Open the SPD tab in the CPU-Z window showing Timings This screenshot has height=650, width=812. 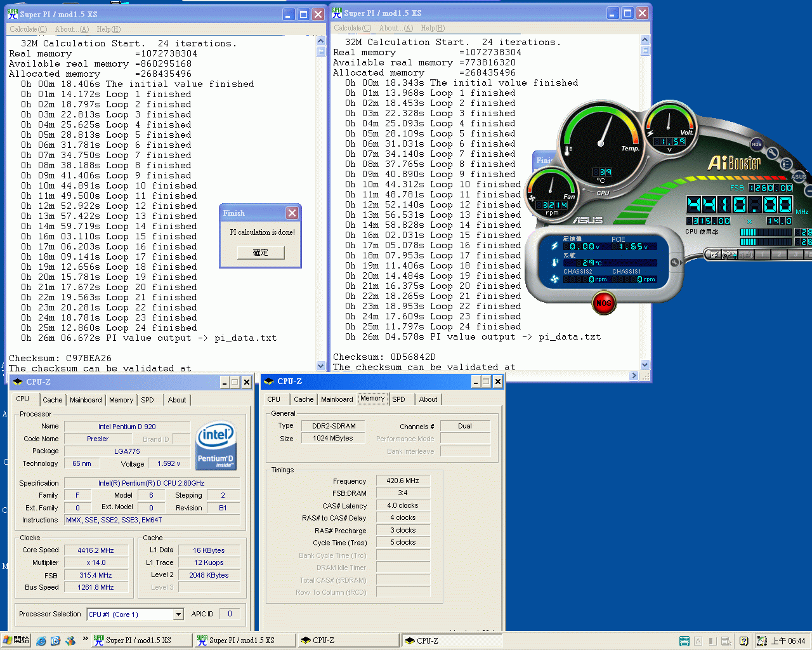398,399
